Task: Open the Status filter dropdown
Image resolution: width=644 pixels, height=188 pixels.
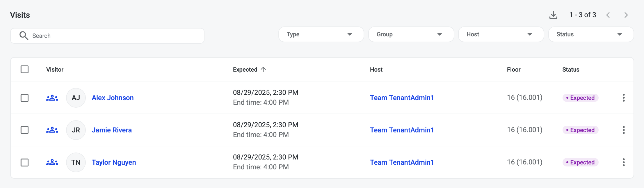Action: pyautogui.click(x=590, y=34)
